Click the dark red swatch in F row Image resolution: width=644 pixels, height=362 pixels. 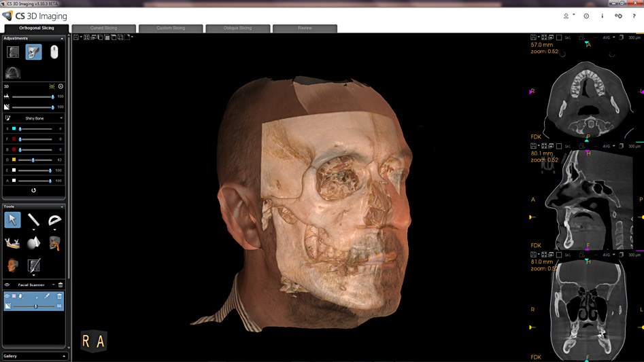point(14,139)
